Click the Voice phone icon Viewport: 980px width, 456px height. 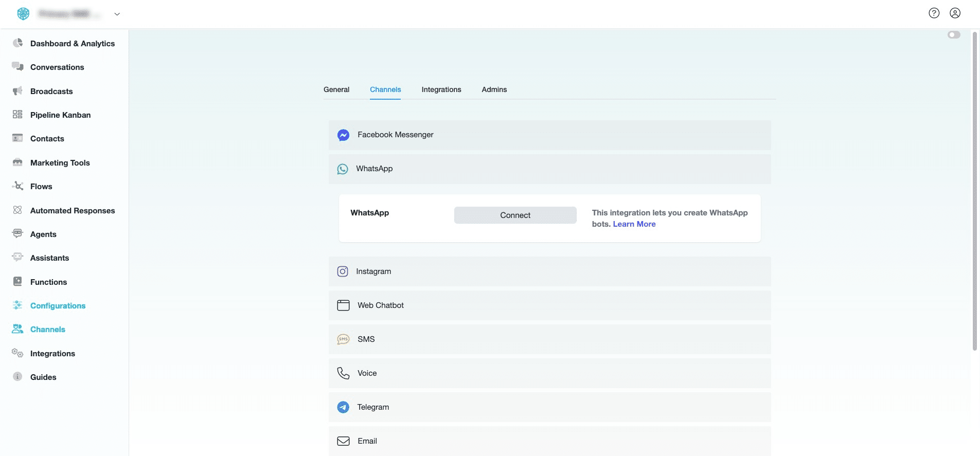point(343,373)
